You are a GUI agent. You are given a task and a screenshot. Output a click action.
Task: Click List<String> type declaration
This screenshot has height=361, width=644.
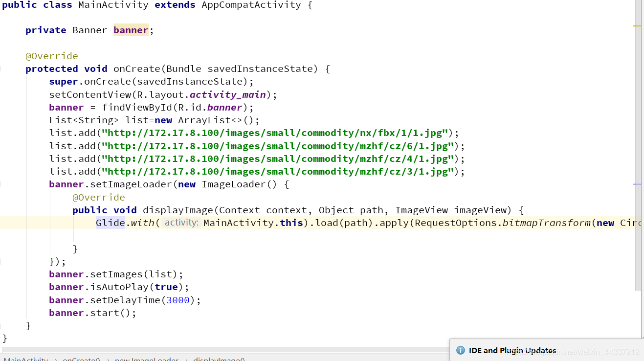(x=84, y=120)
